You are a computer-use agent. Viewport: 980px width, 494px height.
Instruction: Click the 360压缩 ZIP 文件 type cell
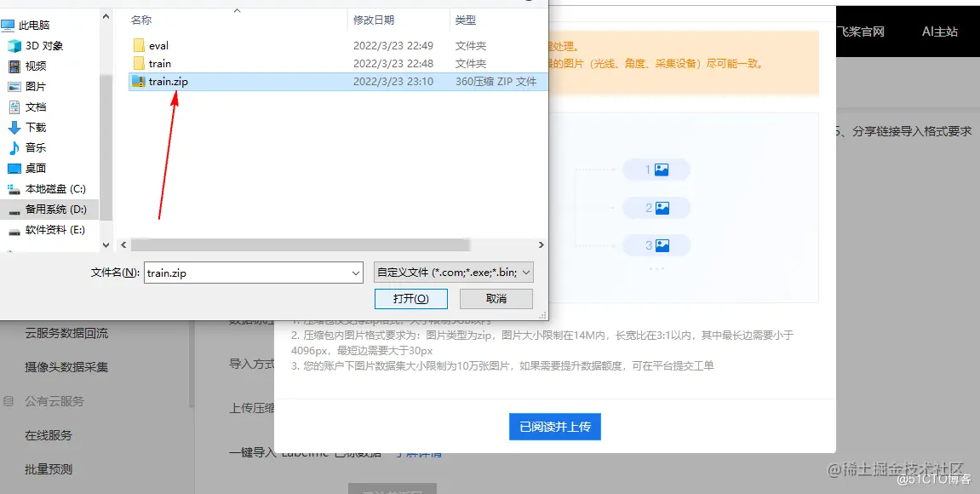coord(496,81)
